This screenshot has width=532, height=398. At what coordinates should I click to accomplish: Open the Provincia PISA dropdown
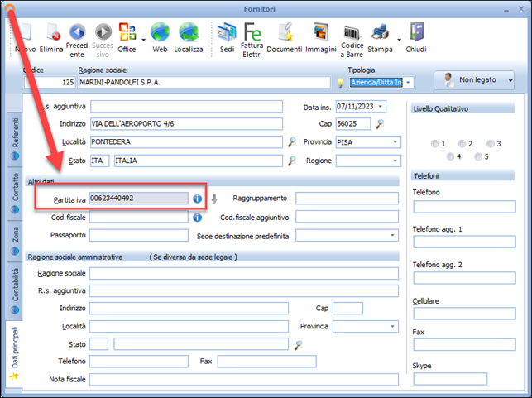pyautogui.click(x=395, y=142)
